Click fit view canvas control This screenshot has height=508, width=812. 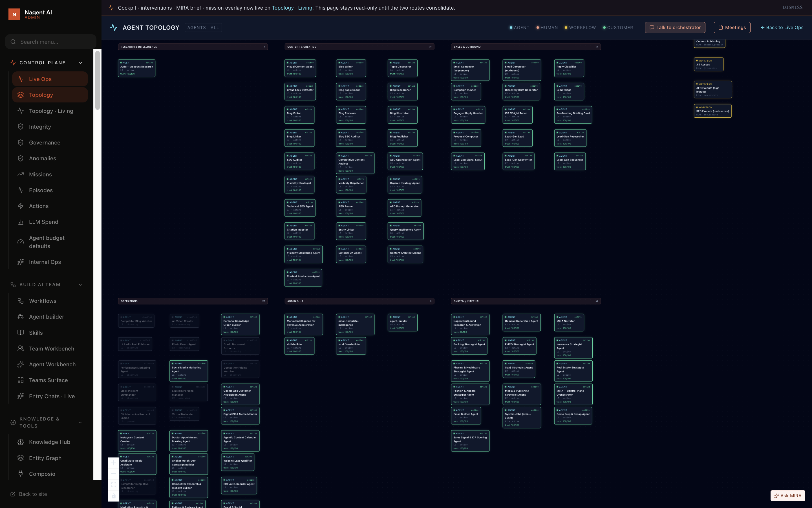point(113,485)
